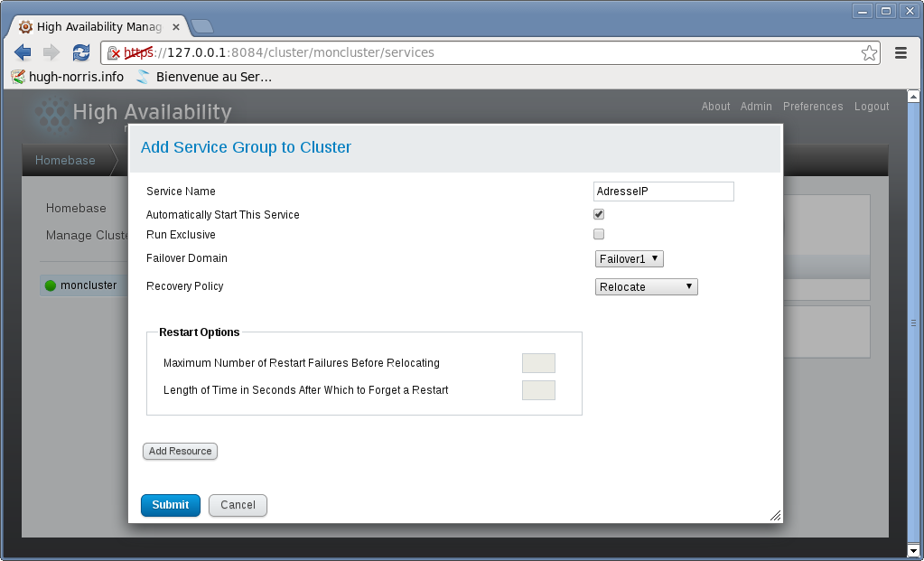Open a new browser tab
Viewport: 924px width, 561px height.
[x=201, y=26]
